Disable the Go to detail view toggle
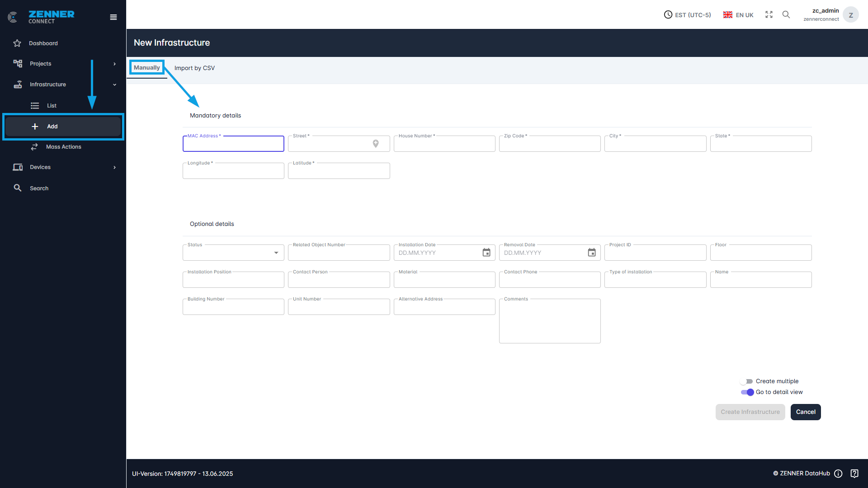Image resolution: width=868 pixels, height=488 pixels. (x=746, y=392)
